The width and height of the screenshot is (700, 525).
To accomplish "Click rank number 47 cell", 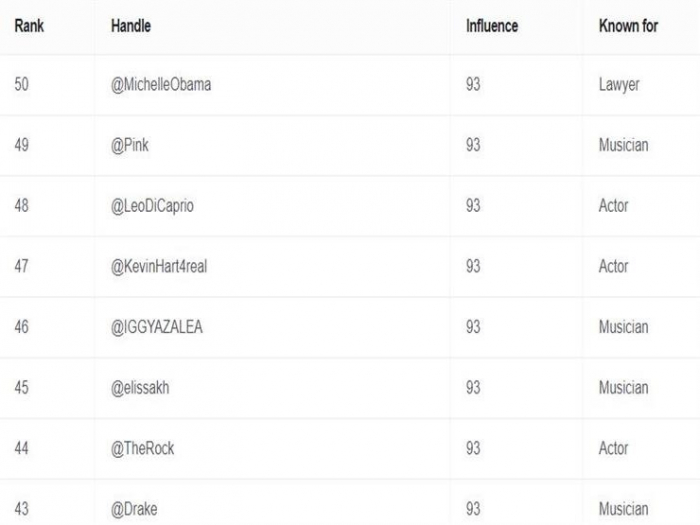I will 22,266.
